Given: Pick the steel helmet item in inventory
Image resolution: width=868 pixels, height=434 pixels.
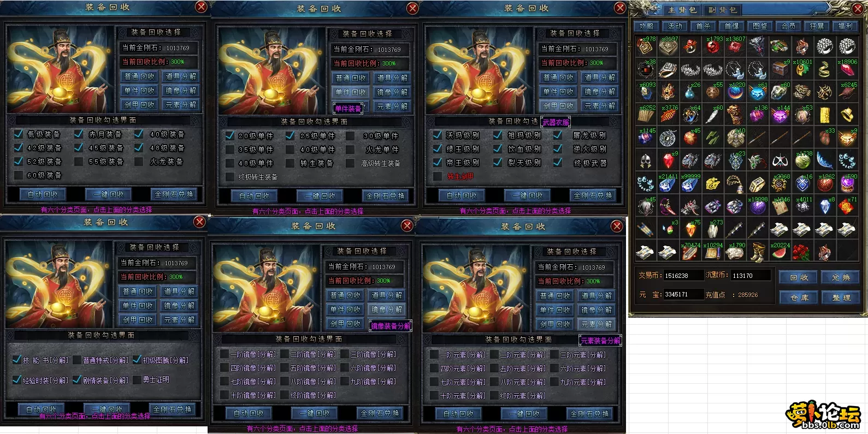Looking at the screenshot, I should point(645,160).
